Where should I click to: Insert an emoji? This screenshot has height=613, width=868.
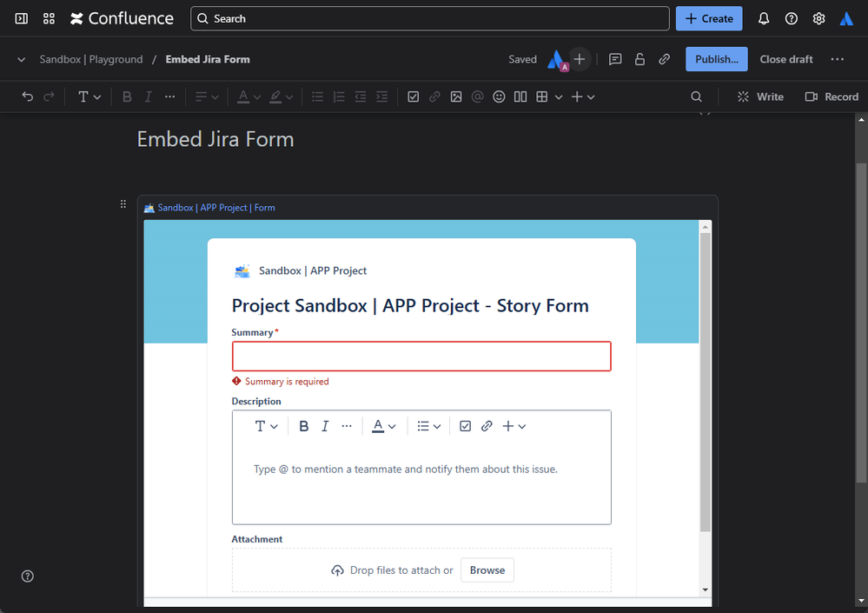point(499,97)
